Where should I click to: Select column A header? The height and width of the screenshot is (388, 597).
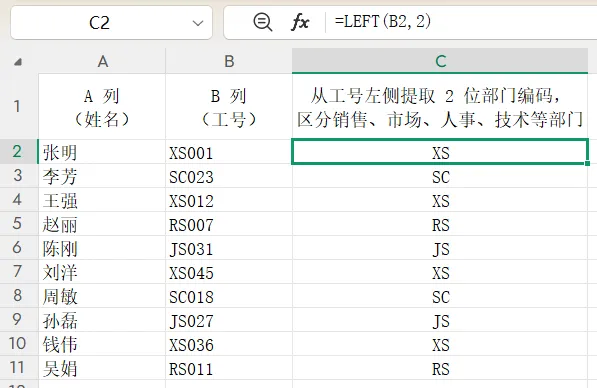(102, 61)
